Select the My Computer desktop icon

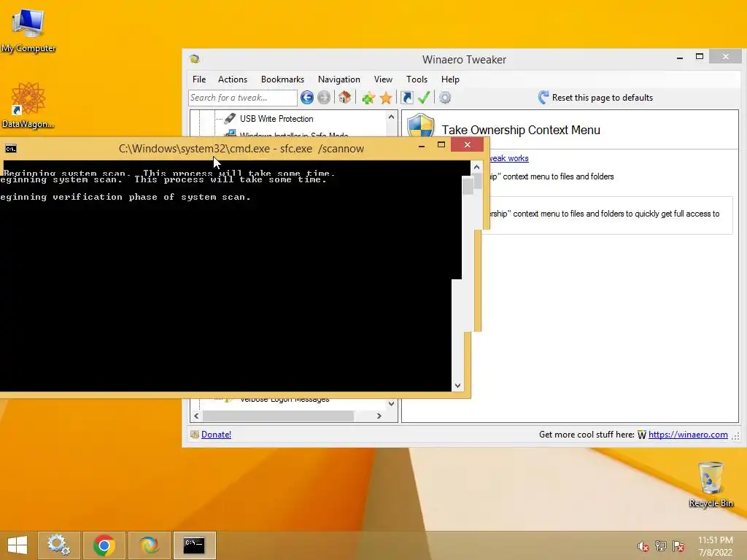(28, 30)
